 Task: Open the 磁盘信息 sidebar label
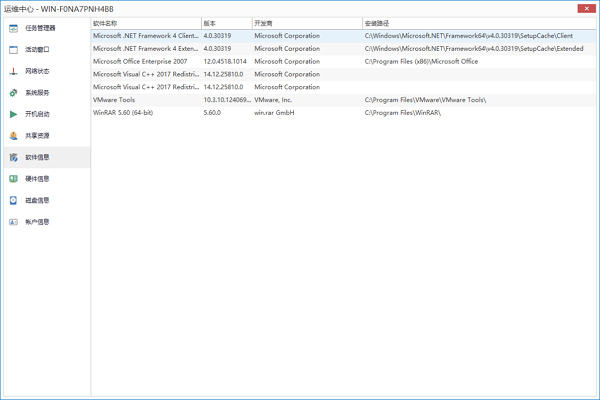pos(37,200)
